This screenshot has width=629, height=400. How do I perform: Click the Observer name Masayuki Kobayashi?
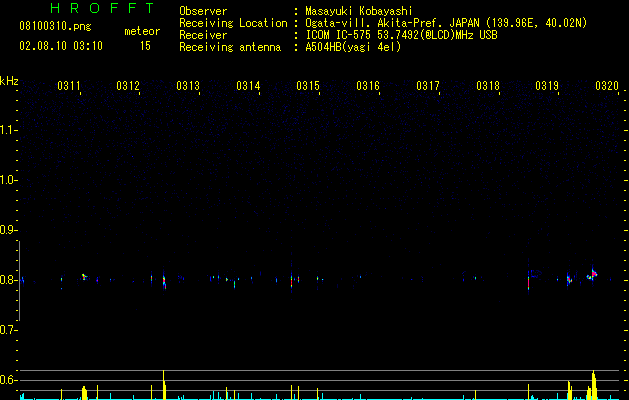coord(359,11)
